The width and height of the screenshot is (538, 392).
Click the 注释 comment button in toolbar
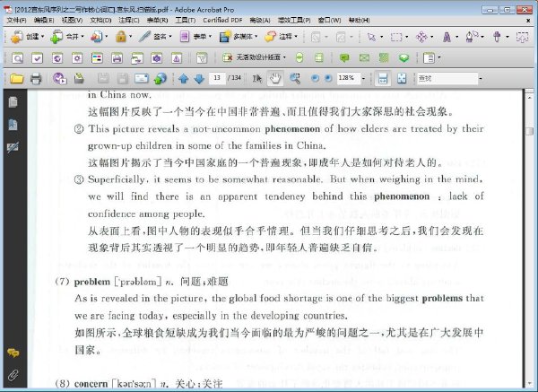[x=279, y=37]
